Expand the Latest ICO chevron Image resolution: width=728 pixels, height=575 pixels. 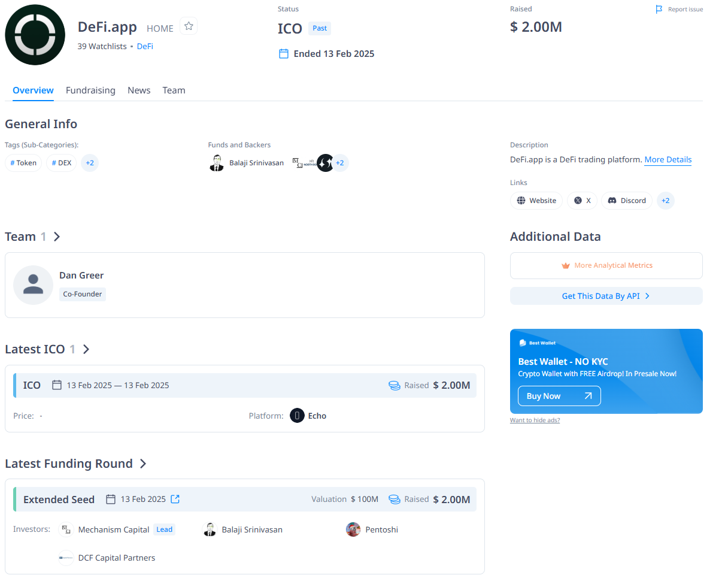86,349
